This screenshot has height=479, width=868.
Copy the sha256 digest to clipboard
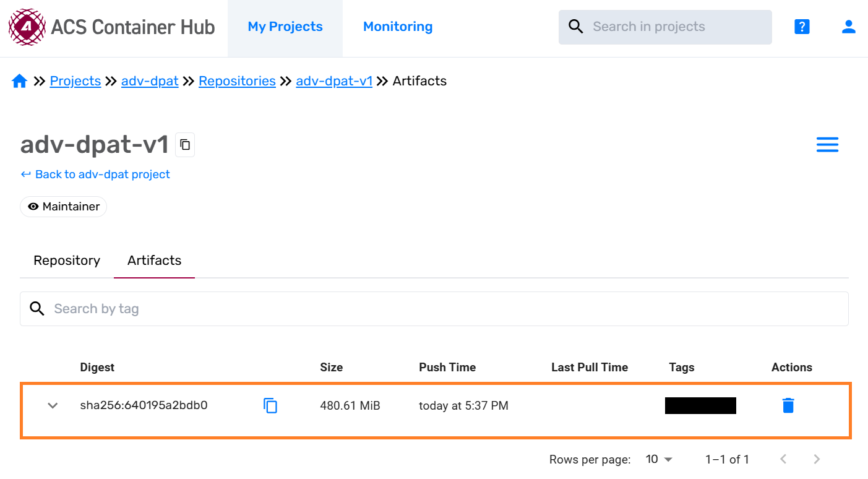tap(270, 406)
